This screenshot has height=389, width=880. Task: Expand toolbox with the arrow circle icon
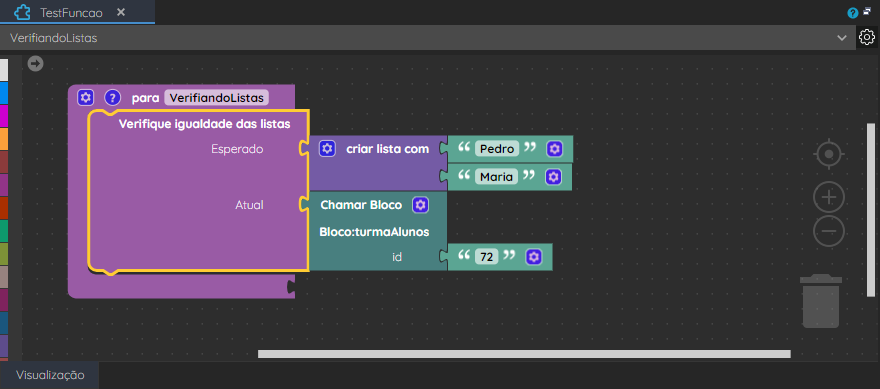35,64
